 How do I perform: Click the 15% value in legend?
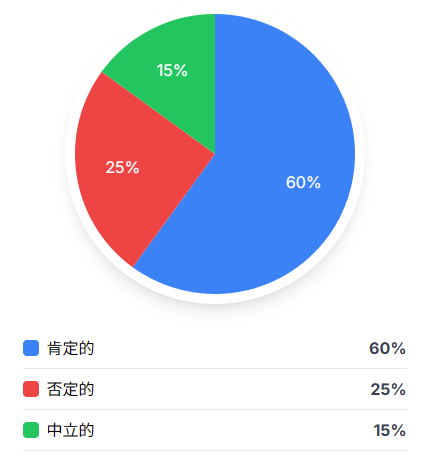point(390,430)
